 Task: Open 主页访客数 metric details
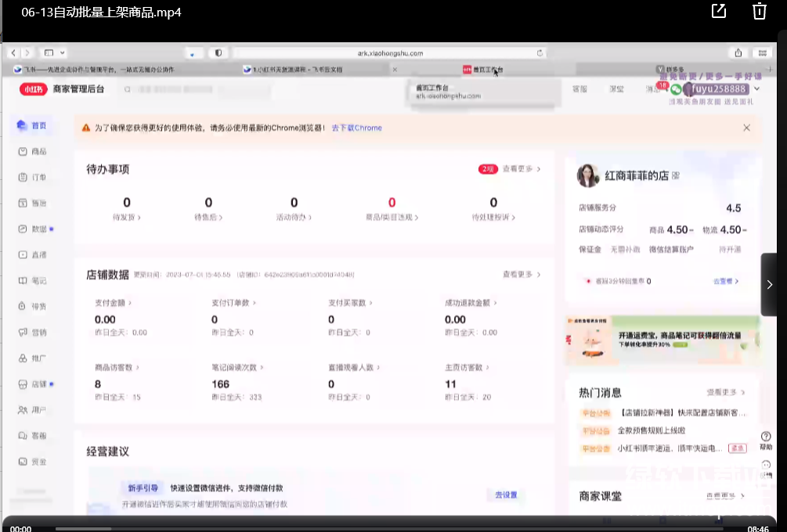click(x=467, y=368)
